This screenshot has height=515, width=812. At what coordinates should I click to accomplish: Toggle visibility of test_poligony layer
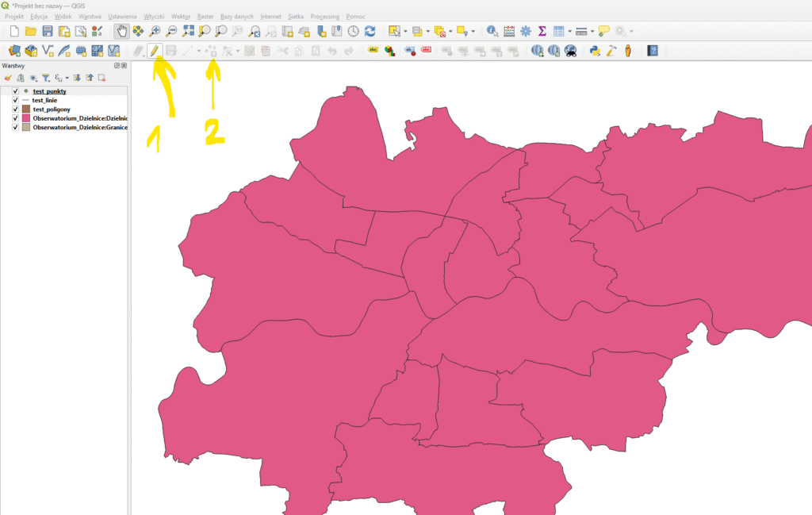click(x=15, y=110)
